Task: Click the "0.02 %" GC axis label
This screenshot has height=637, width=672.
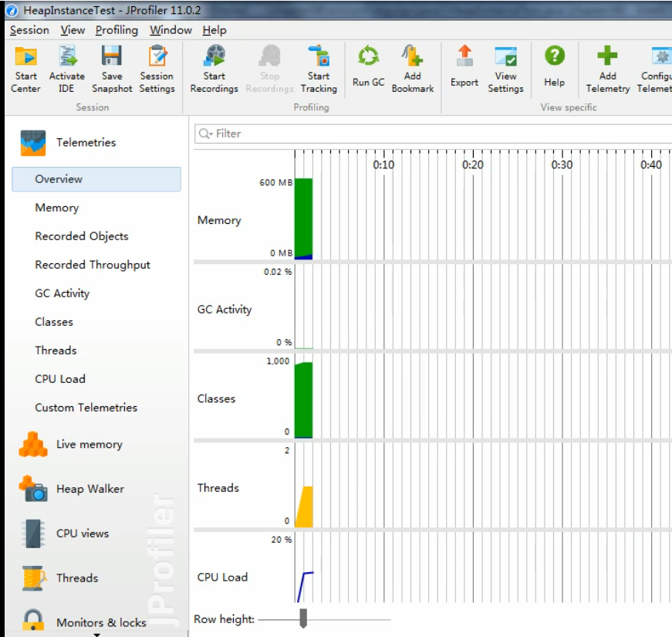Action: pyautogui.click(x=278, y=272)
